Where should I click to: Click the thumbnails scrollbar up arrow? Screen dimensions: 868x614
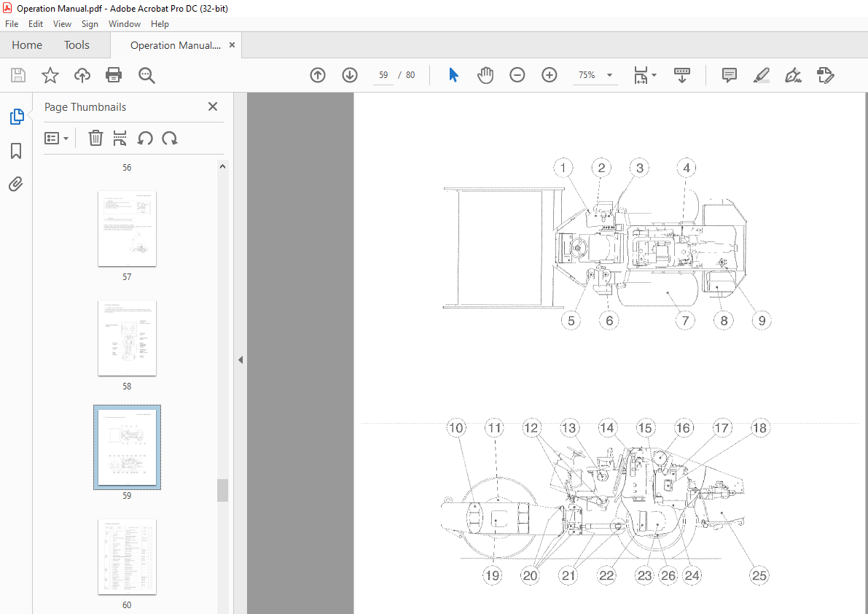(222, 166)
